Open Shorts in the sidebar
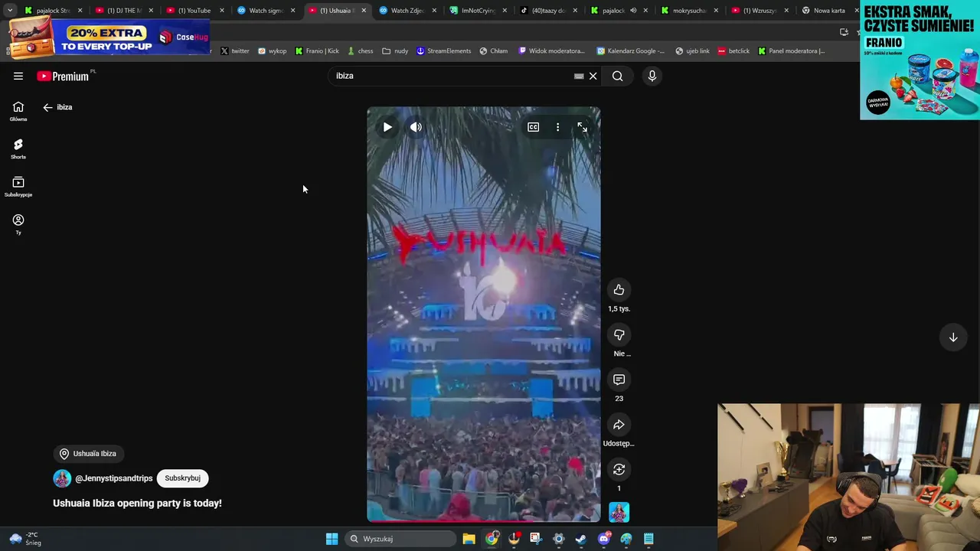This screenshot has height=551, width=980. pos(18,149)
